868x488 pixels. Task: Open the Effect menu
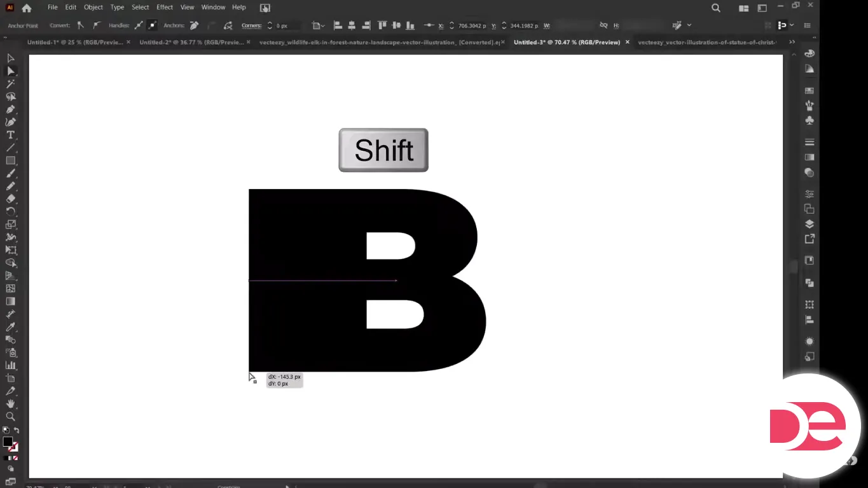[x=165, y=7]
